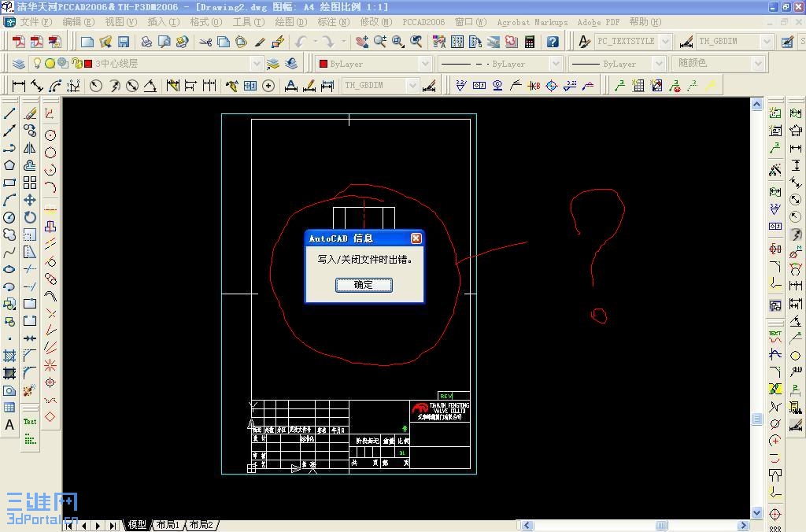Click the Zoom Realtime magnifier icon
806x532 pixels.
pos(380,42)
